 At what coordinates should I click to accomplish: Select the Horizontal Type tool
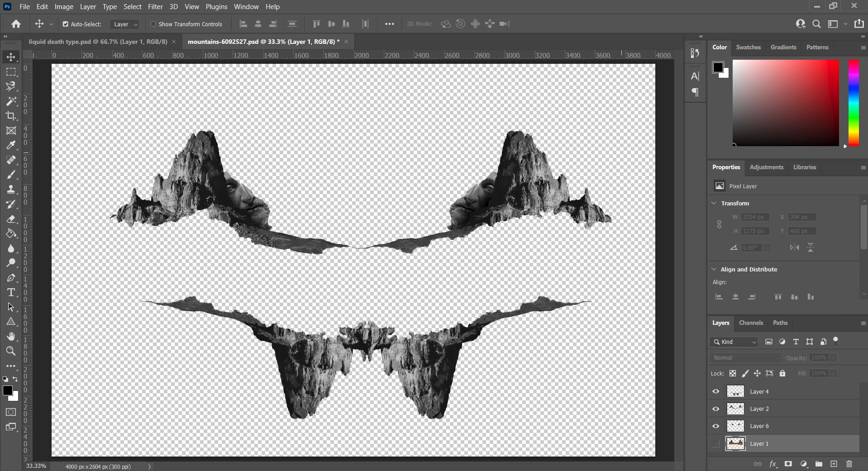tap(11, 292)
